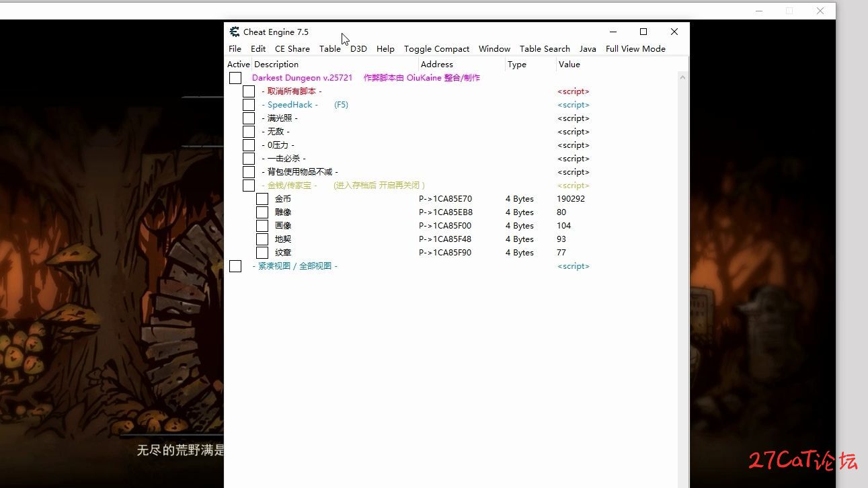Viewport: 868px width, 488px height.
Task: Enable the 背包使用物品不减 checkbox
Action: (x=249, y=172)
